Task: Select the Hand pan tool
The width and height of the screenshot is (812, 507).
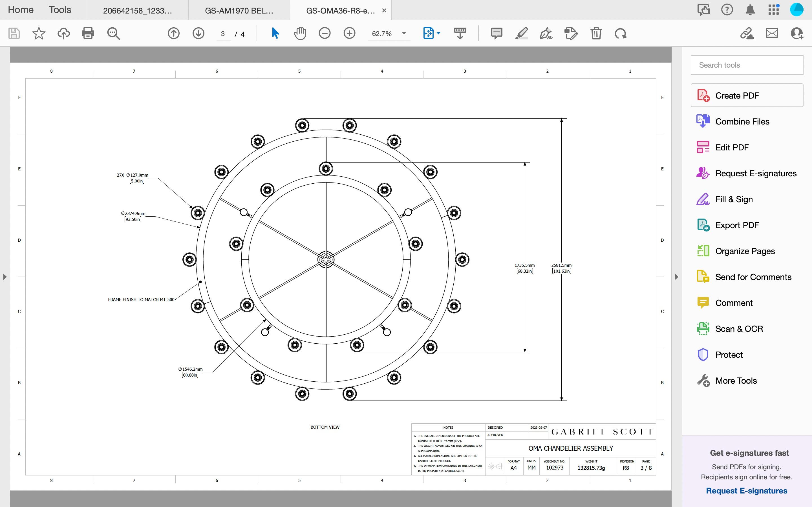Action: pos(300,33)
